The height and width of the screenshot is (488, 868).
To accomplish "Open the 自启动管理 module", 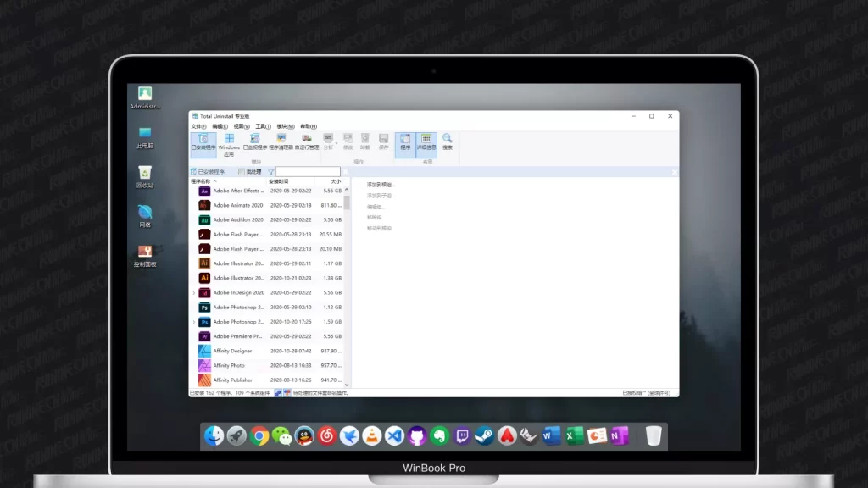I will pyautogui.click(x=307, y=141).
